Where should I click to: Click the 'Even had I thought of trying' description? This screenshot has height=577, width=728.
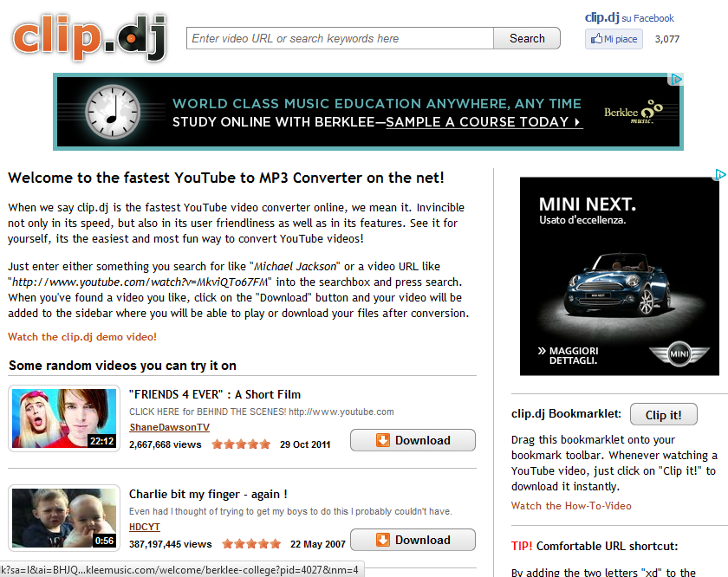click(290, 511)
